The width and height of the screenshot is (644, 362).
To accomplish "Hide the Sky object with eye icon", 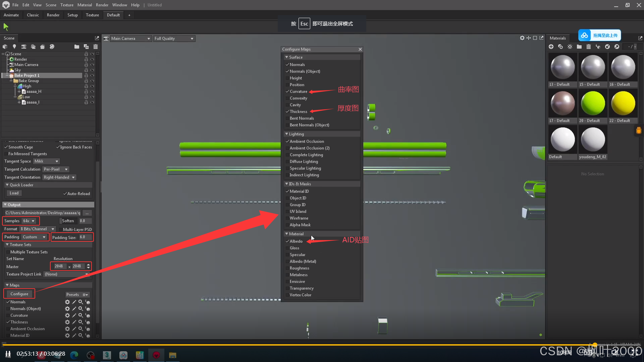I will pyautogui.click(x=92, y=70).
